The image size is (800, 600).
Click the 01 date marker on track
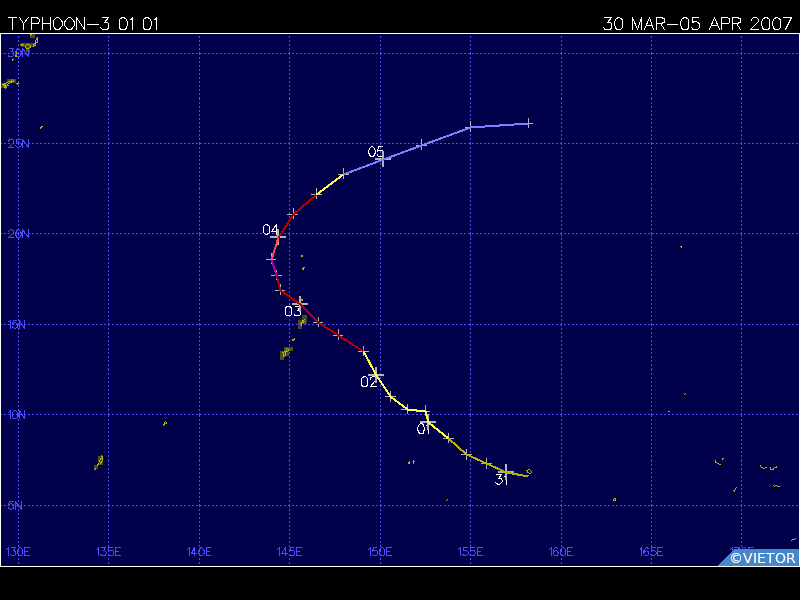point(424,429)
